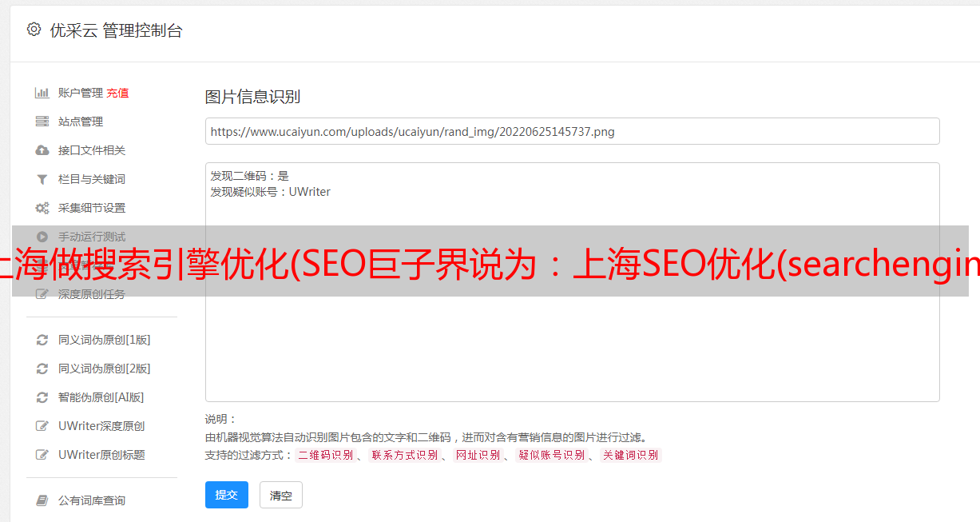Viewport: 980px width, 522px height.
Task: Click the 网址识别 tag
Action: [478, 455]
